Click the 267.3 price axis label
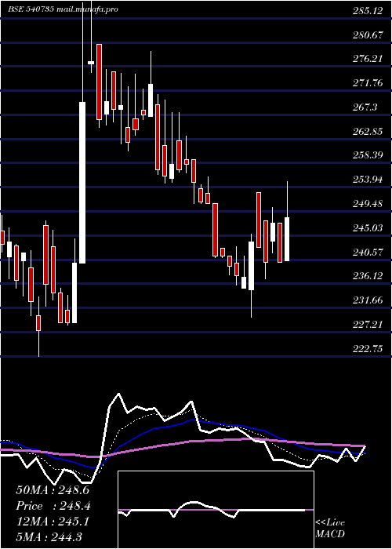392x549 pixels. coord(365,107)
